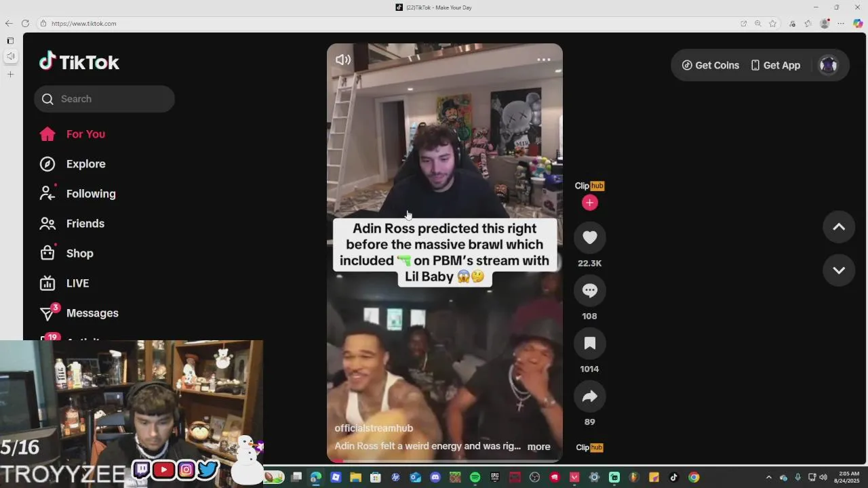
Task: Click the TikTok video player area
Action: [x=445, y=253]
